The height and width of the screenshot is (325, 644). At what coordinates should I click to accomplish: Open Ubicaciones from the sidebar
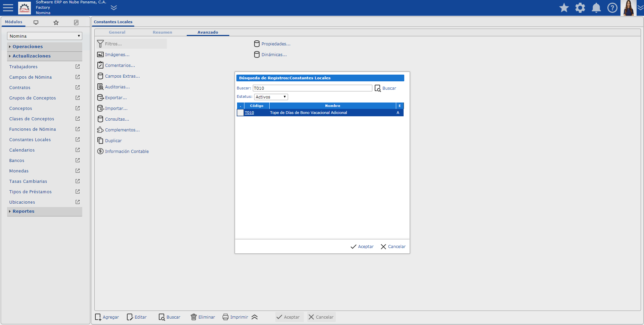(x=22, y=202)
